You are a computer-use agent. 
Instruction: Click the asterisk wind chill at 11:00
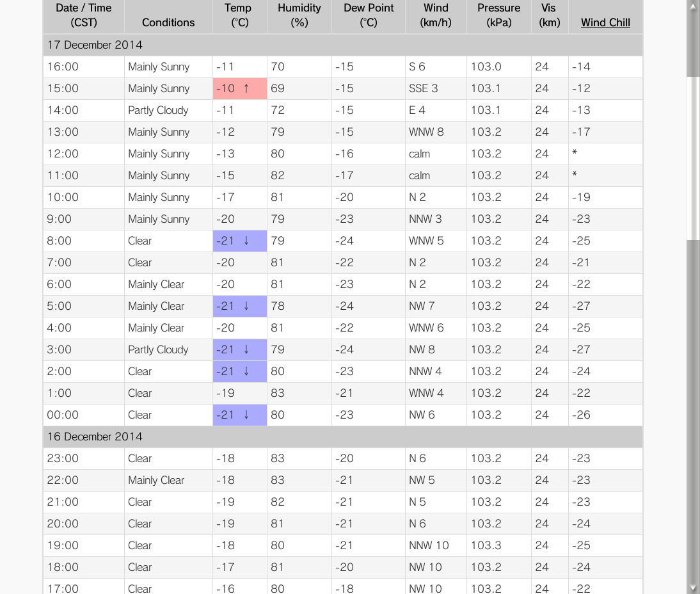[575, 174]
